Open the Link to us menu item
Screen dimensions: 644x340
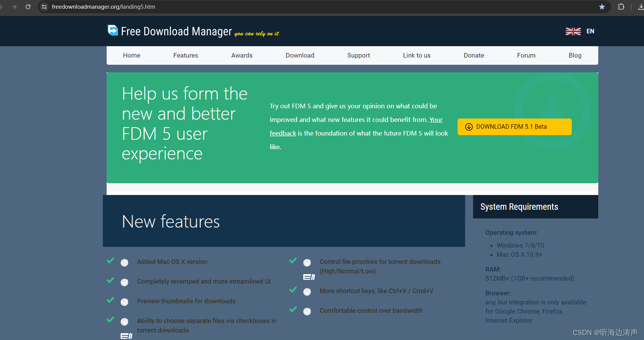(x=417, y=55)
